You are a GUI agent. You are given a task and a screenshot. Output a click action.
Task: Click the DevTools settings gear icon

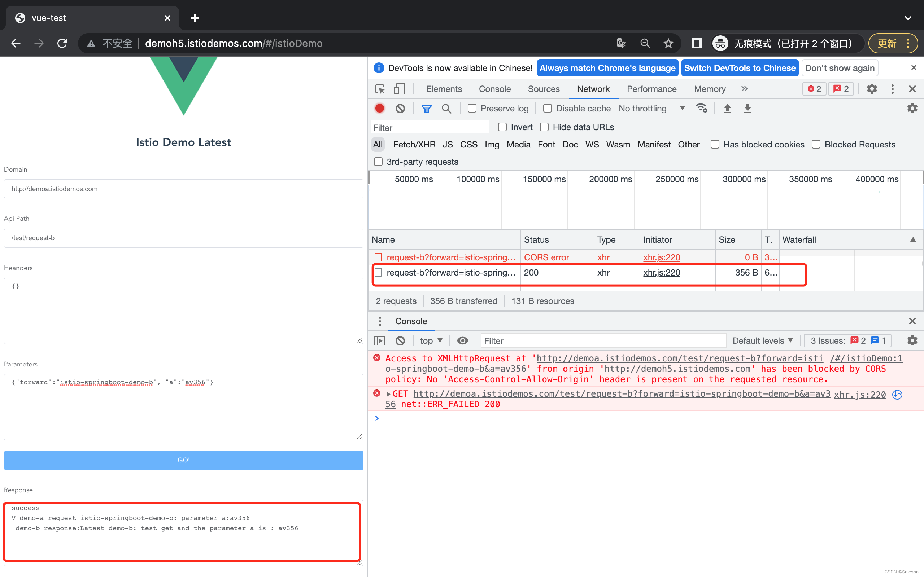[x=872, y=88]
